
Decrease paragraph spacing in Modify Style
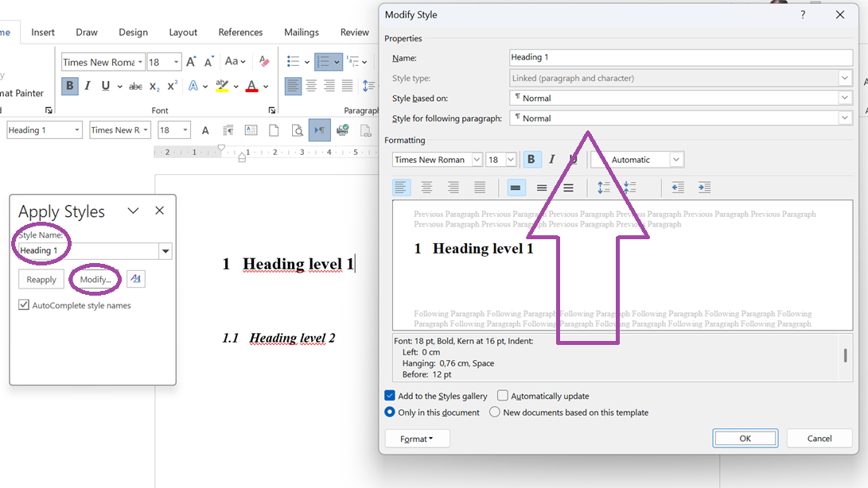click(630, 188)
